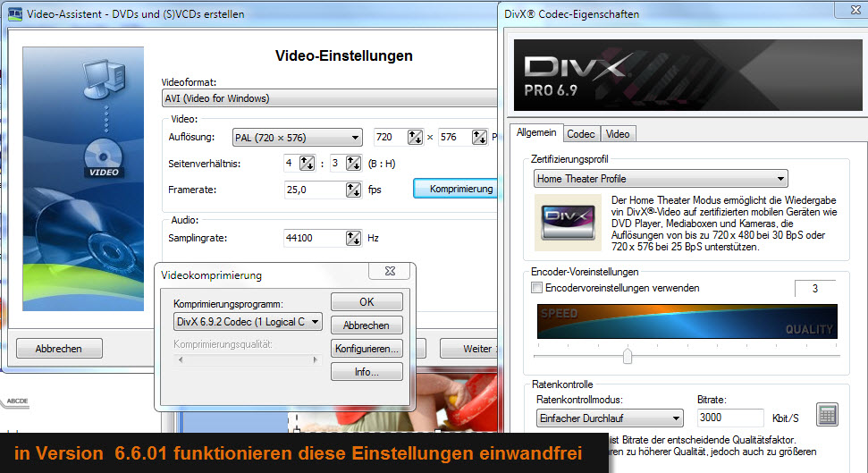
Task: Confirm with OK in Videokomprimierung
Action: [x=367, y=302]
